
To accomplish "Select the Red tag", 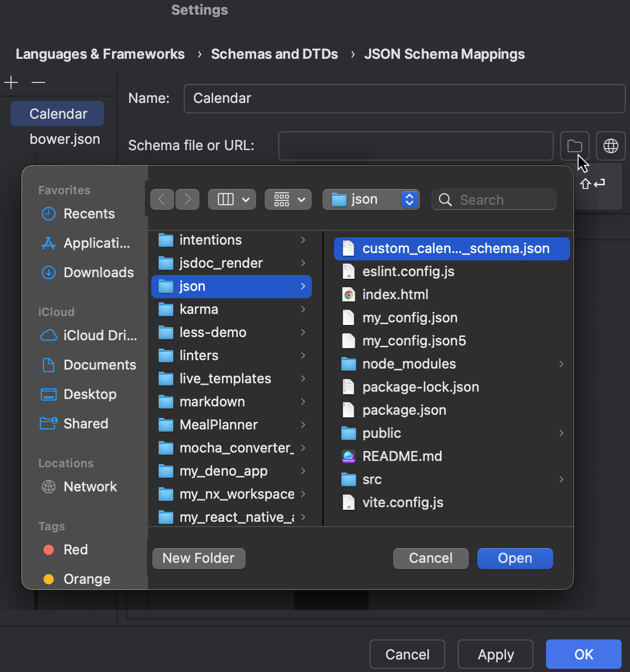I will point(75,550).
